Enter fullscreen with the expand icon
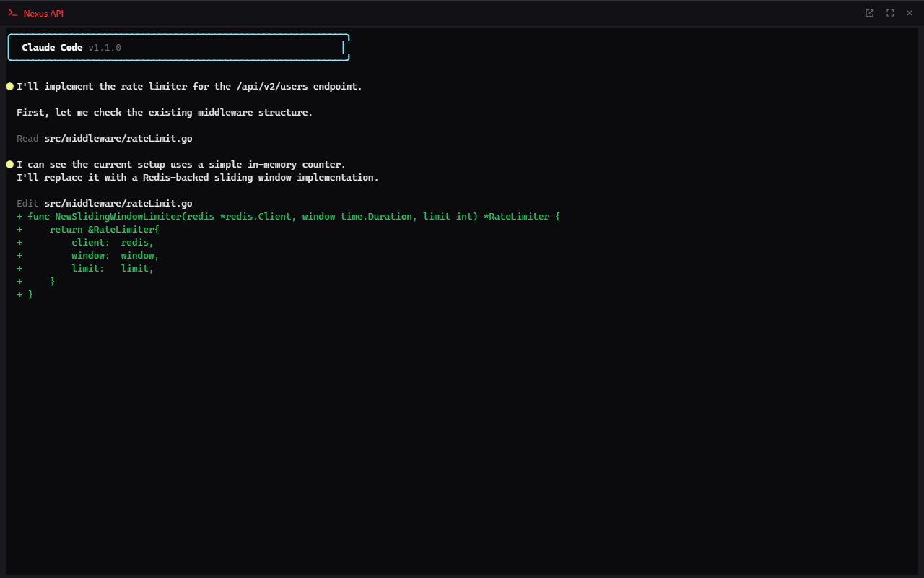924x578 pixels. (889, 12)
